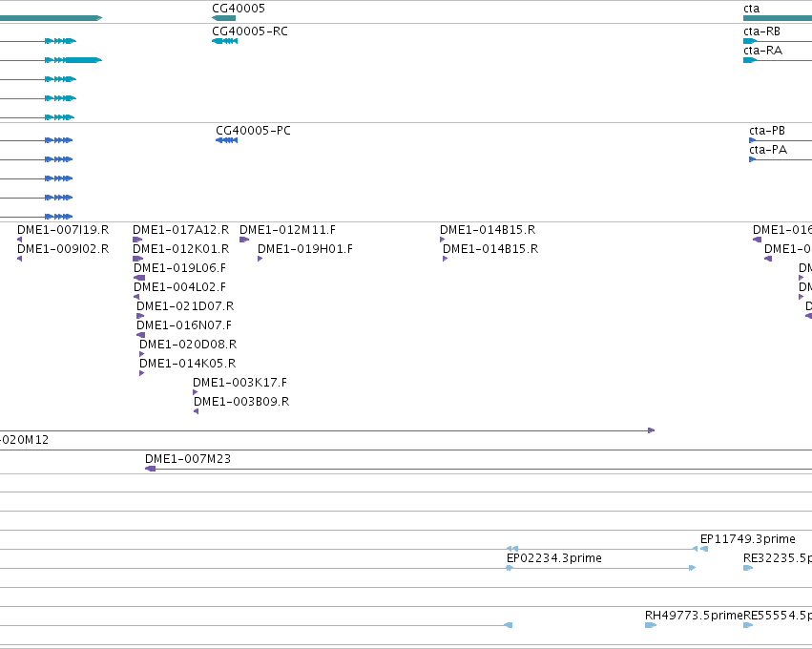
Task: Select the DME1-019L06.F label
Action: pyautogui.click(x=179, y=268)
